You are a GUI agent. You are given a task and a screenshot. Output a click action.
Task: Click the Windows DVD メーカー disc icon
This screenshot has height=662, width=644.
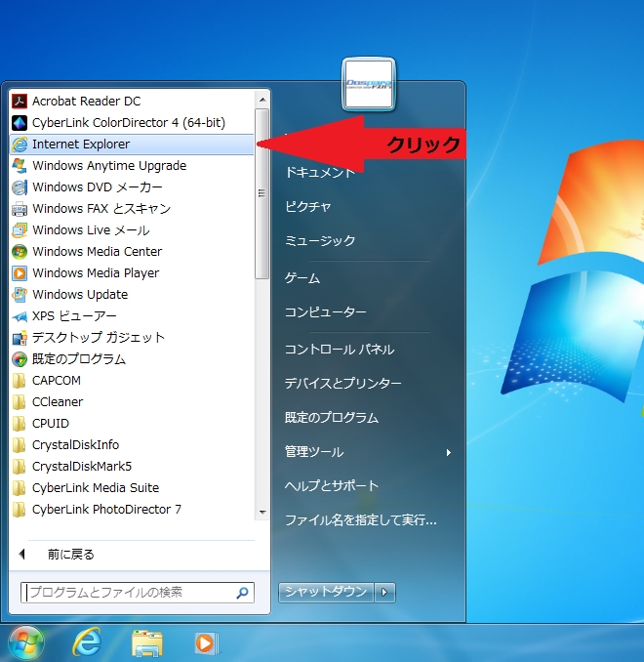tap(19, 187)
